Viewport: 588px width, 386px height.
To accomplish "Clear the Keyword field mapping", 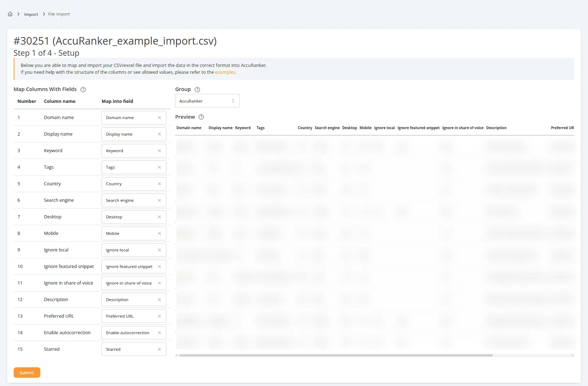I will [160, 151].
